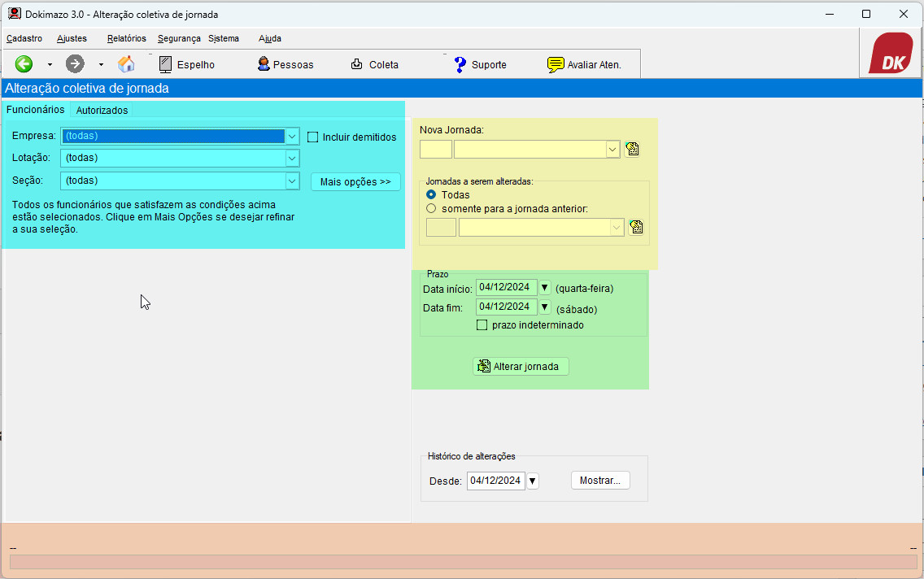
Task: Click the Alterar jornada button
Action: [x=521, y=367]
